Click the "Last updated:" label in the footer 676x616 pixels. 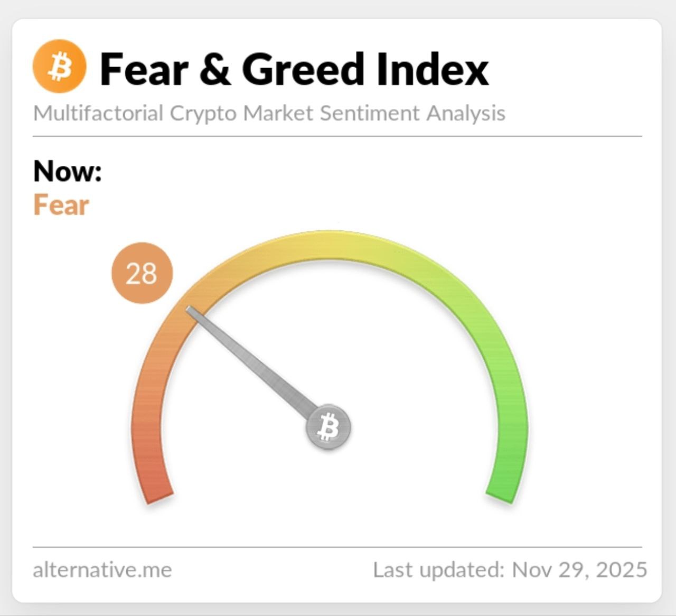(439, 570)
